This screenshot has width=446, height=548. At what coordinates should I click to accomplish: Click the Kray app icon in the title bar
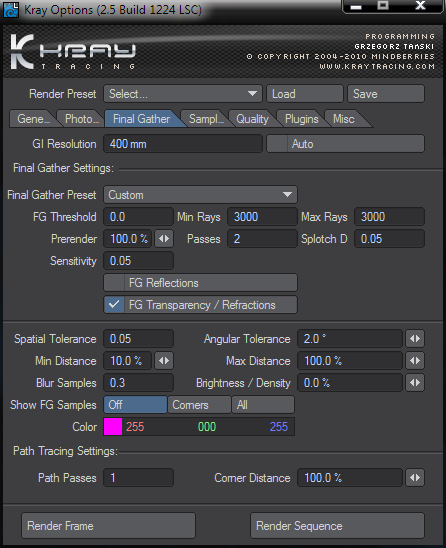(10, 10)
